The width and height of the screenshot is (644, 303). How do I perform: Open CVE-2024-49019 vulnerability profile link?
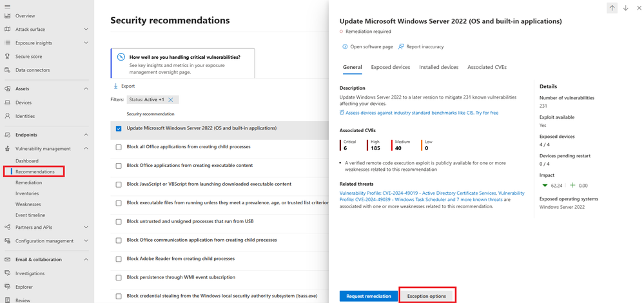432,196
